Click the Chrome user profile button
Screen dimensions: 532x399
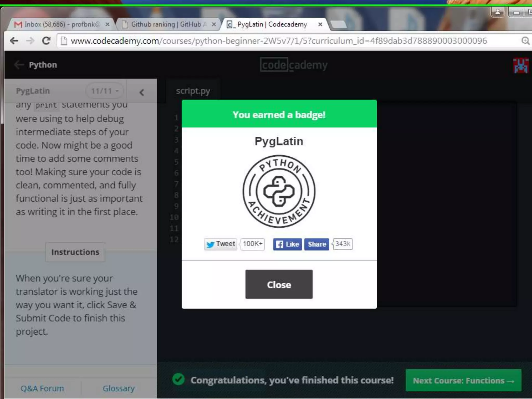coord(497,12)
